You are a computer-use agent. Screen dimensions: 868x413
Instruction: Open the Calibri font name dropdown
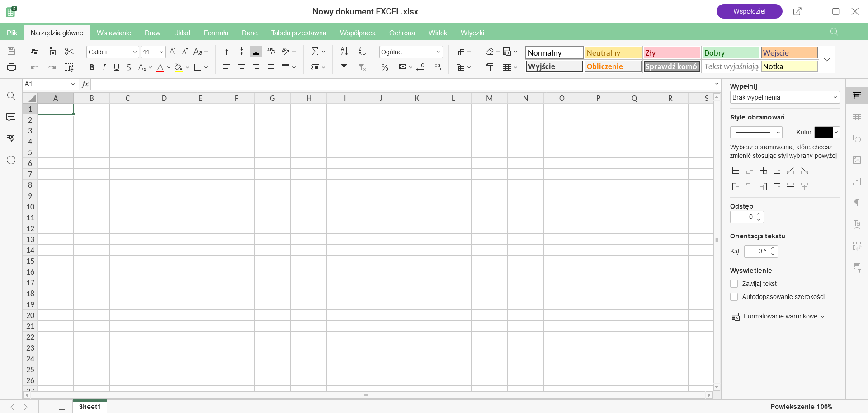pyautogui.click(x=113, y=52)
